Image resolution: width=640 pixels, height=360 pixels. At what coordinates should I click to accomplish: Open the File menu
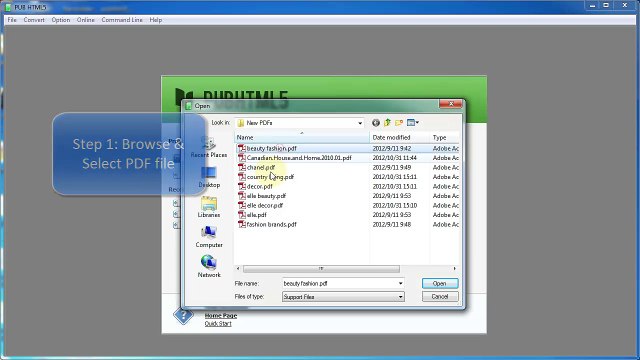click(x=12, y=20)
